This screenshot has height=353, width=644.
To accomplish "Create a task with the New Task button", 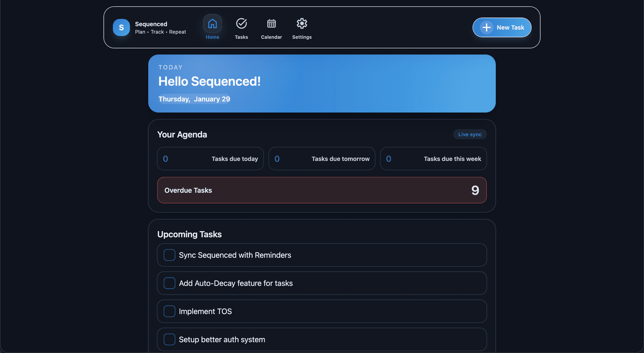I will click(x=501, y=27).
